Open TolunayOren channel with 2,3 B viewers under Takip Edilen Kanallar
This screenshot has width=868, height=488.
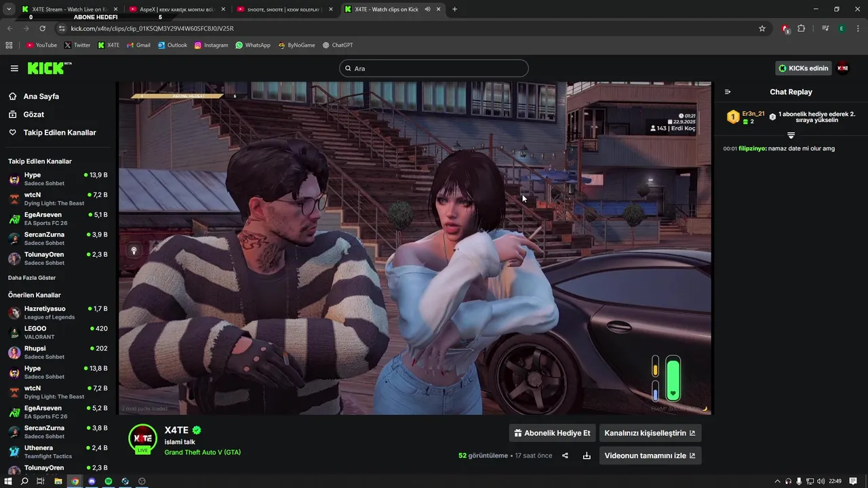click(x=58, y=258)
